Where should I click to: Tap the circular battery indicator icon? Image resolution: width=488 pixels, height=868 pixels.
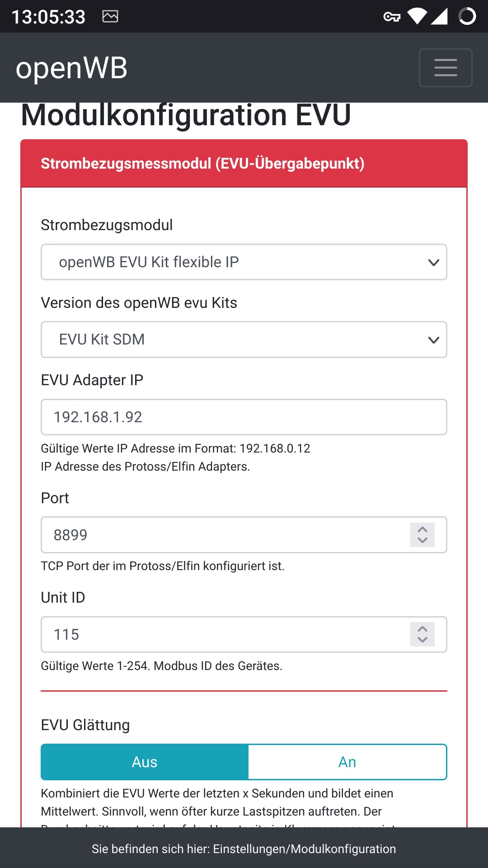click(x=467, y=16)
